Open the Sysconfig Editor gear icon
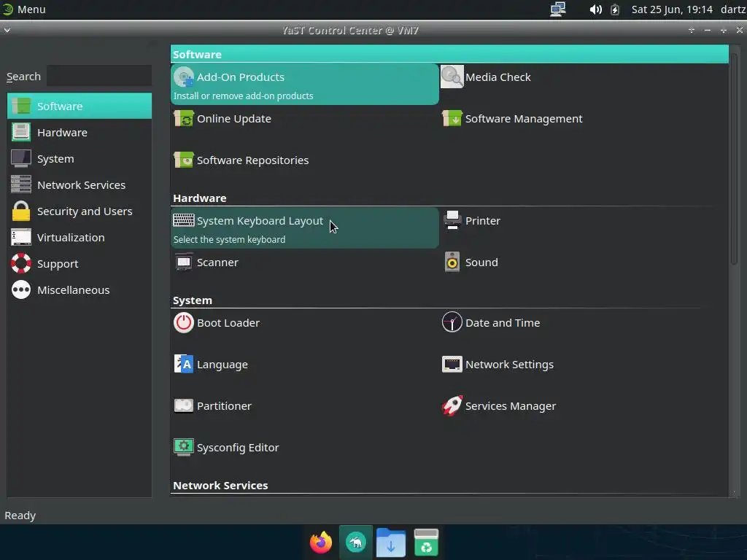This screenshot has width=747, height=560. pyautogui.click(x=183, y=448)
